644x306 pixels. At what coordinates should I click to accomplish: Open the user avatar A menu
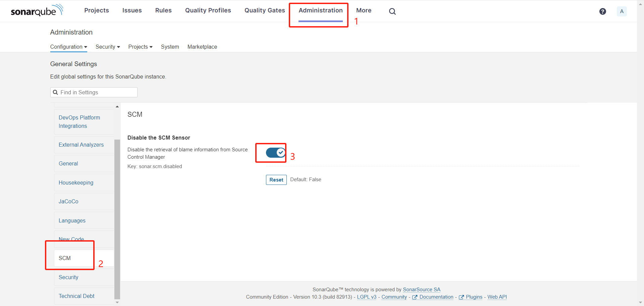pyautogui.click(x=622, y=11)
